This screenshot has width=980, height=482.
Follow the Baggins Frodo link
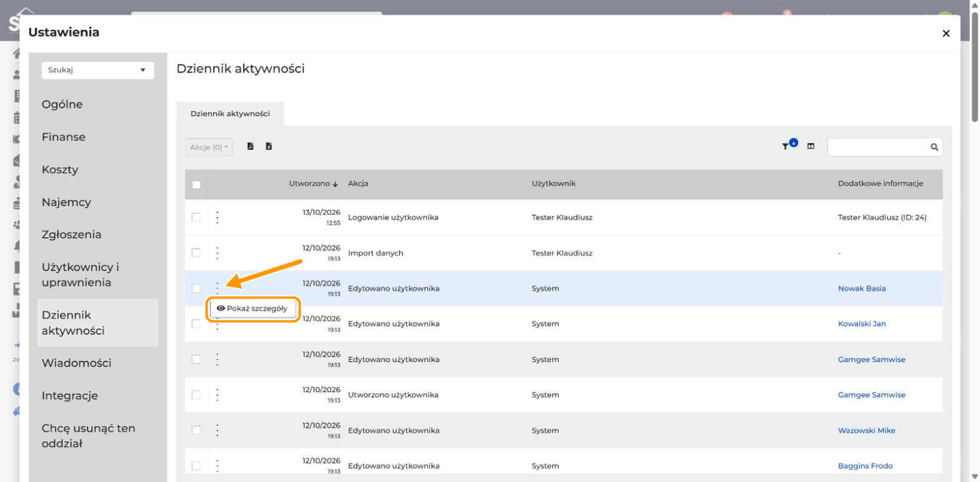point(865,466)
